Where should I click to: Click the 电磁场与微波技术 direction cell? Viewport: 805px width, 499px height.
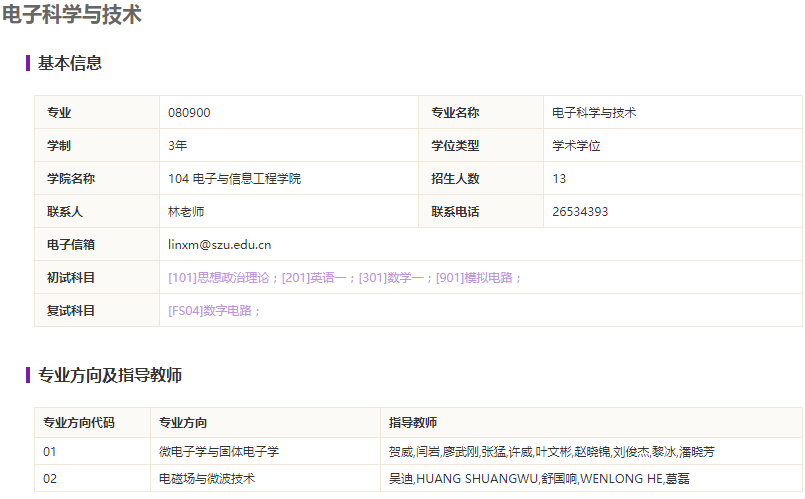(x=265, y=478)
